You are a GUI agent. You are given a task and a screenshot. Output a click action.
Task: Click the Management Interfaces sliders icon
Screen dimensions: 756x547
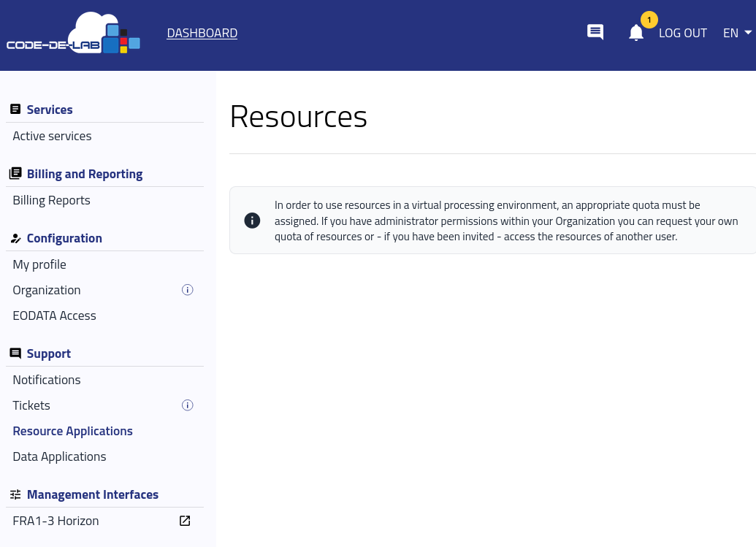[15, 494]
